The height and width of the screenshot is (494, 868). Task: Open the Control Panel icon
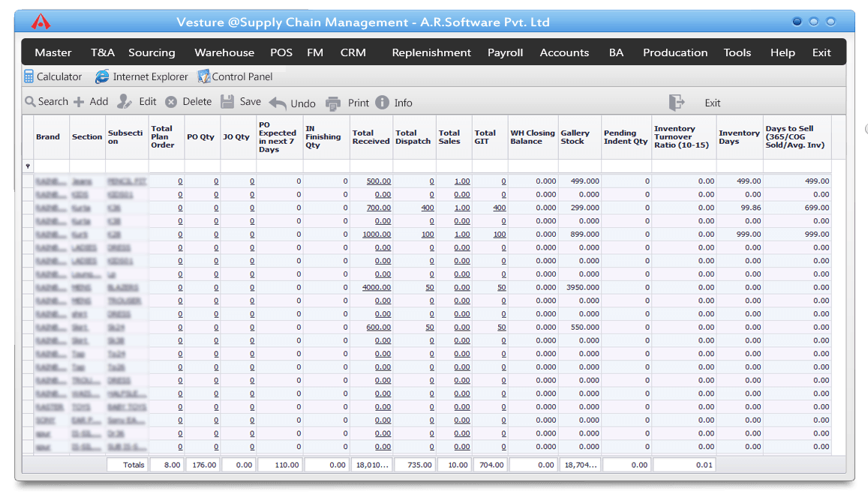click(x=204, y=76)
